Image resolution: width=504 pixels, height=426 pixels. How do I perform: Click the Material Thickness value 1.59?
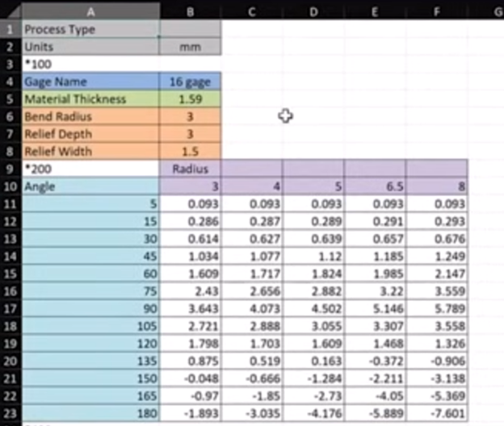point(190,99)
